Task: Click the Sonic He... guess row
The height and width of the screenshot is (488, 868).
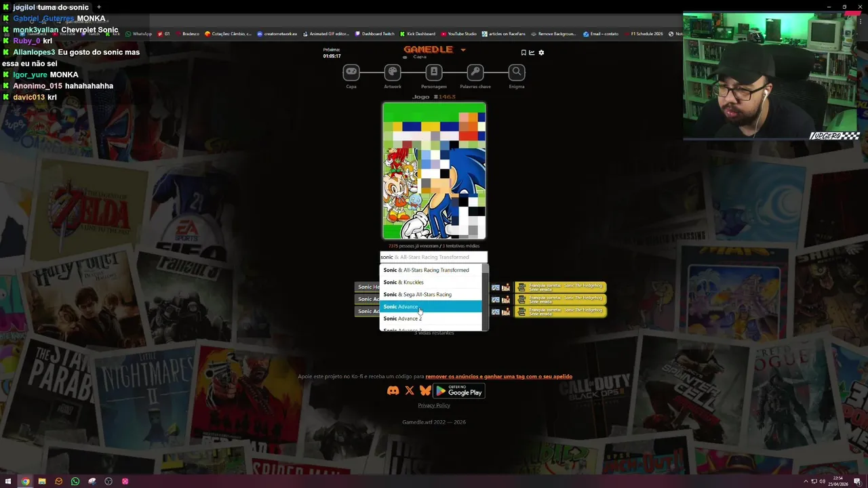Action: [x=368, y=287]
